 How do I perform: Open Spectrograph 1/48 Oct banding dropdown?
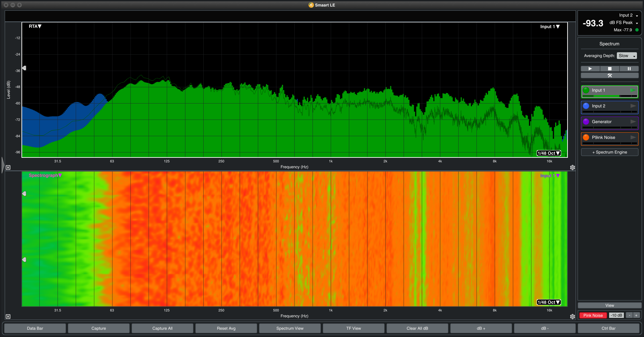tap(549, 302)
